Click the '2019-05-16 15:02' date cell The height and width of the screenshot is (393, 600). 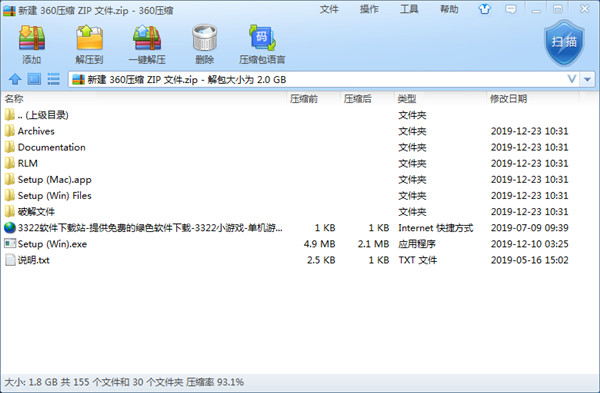[530, 260]
